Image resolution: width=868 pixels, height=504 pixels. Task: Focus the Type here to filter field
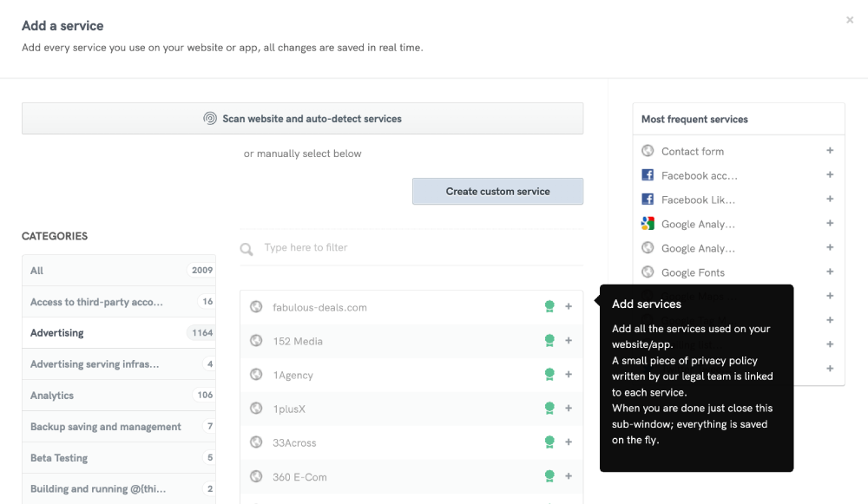[x=417, y=248]
